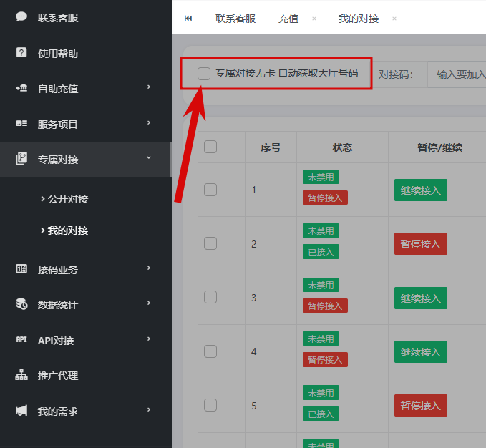Screen dimensions: 486x448
Task: Check the checkbox for row 5
Action: tap(210, 405)
